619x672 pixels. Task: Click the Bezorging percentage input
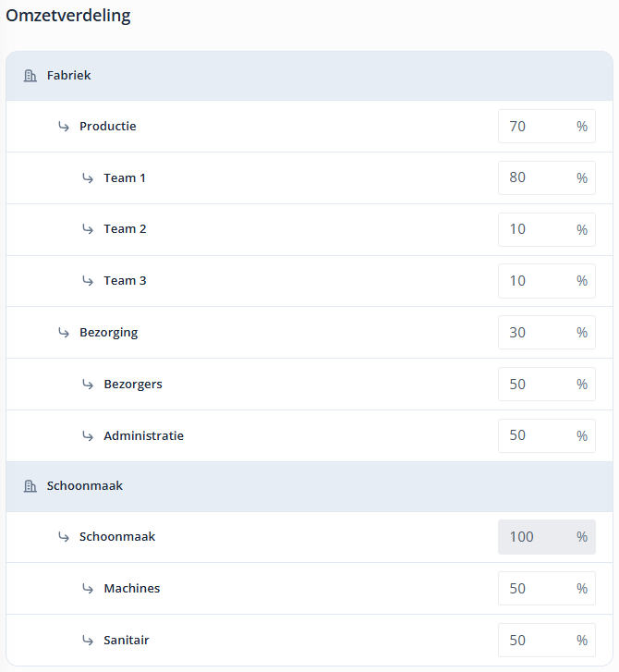click(x=536, y=333)
